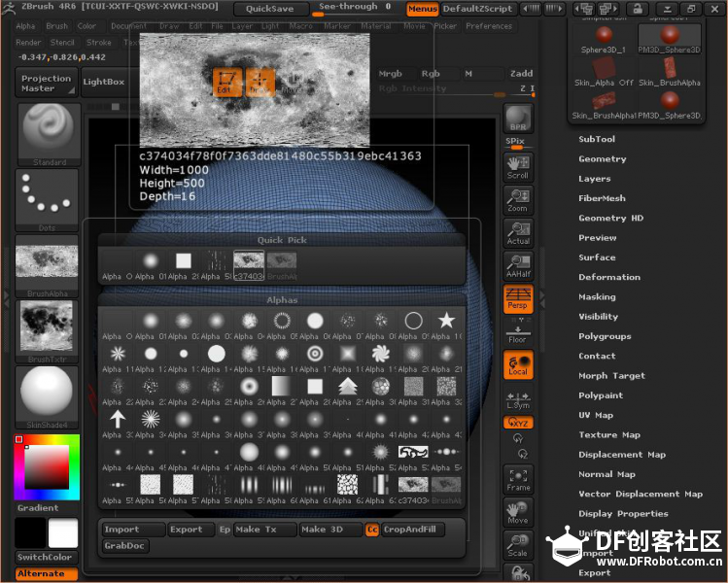Viewport: 728px width, 583px height.
Task: Pick the white square Alpha 28
Action: click(x=315, y=391)
